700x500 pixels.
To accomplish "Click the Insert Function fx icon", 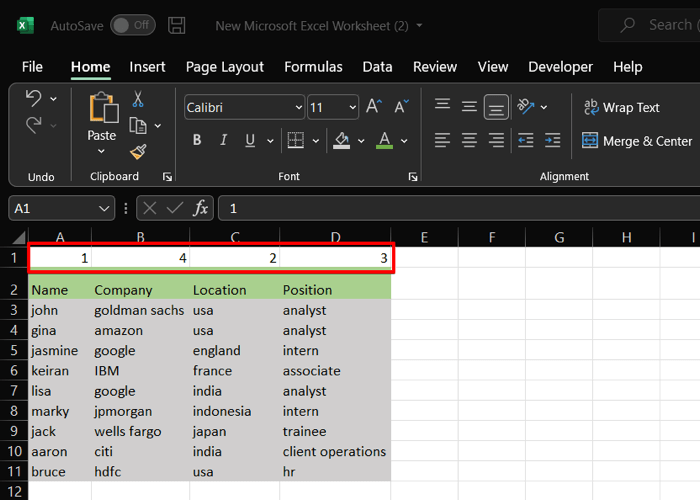I will pos(200,208).
